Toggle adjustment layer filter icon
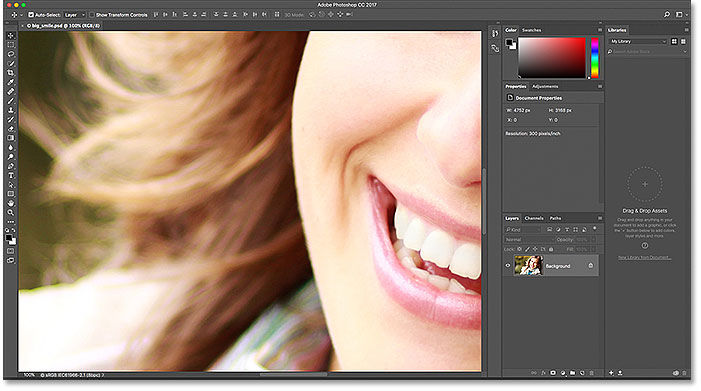 [x=558, y=229]
